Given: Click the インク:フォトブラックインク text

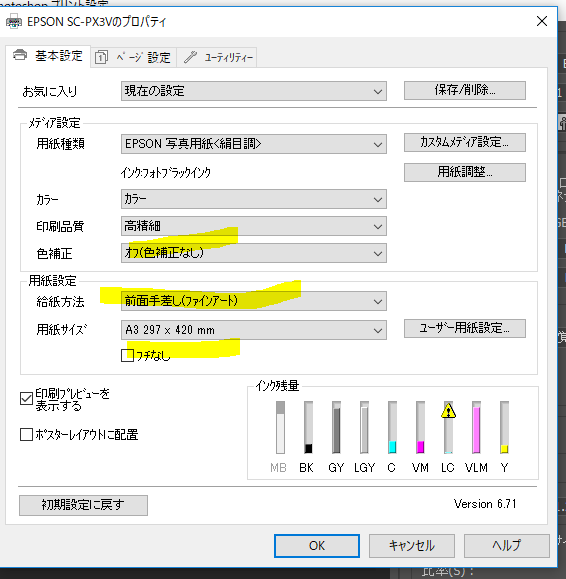Looking at the screenshot, I should [166, 172].
